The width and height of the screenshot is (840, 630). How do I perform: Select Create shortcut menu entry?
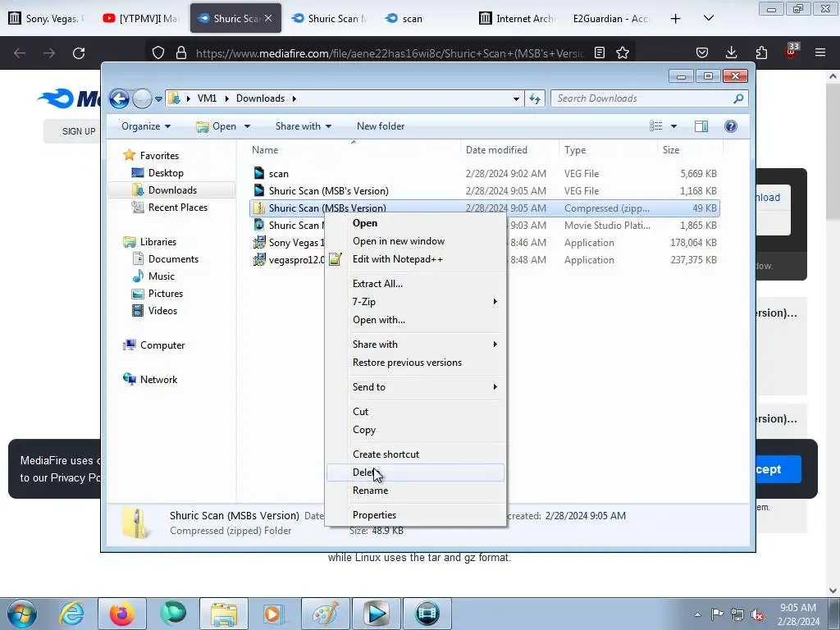click(415, 454)
